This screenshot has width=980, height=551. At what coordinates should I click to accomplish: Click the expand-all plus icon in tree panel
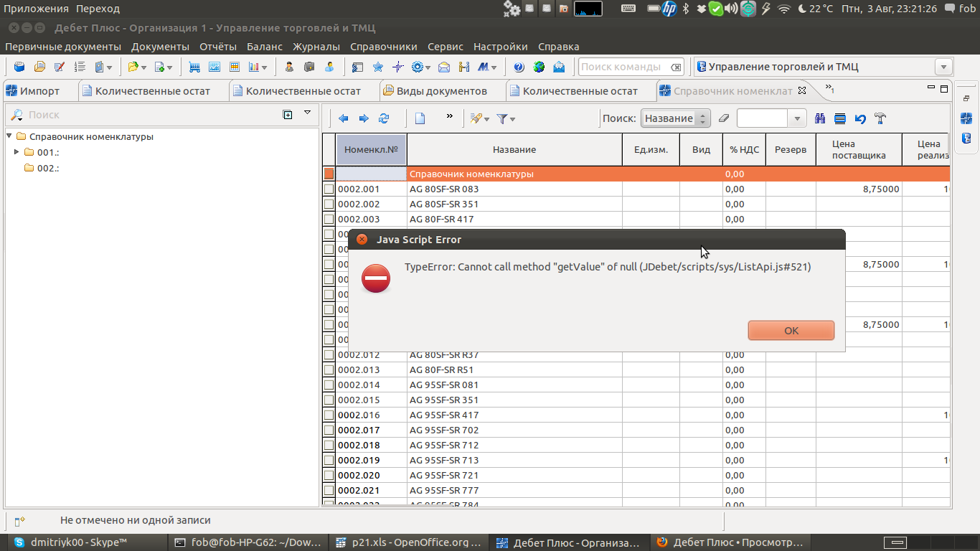click(x=288, y=114)
